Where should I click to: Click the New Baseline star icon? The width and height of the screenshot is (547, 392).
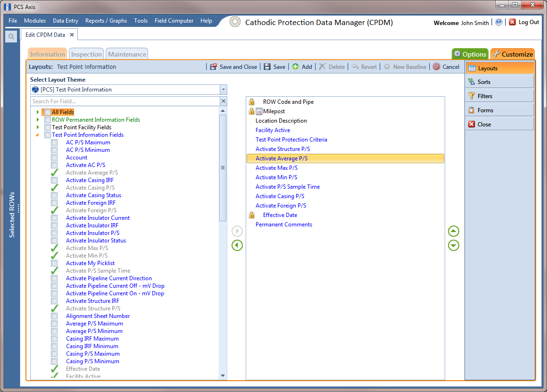(387, 67)
